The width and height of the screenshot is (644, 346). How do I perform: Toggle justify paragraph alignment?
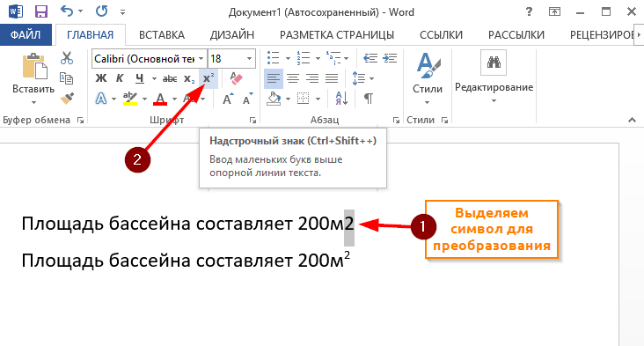point(332,78)
